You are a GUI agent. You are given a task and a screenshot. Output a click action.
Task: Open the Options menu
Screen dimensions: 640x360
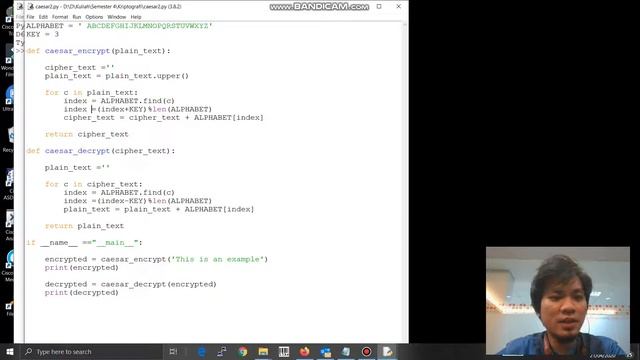(94, 17)
